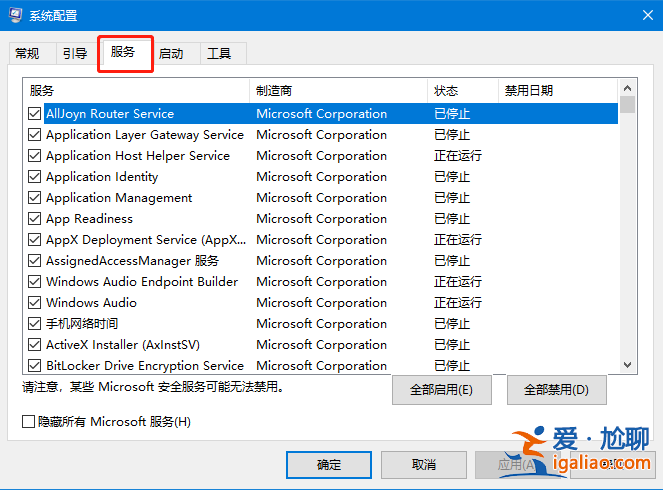Sort by the 制造商 column header

pos(338,90)
